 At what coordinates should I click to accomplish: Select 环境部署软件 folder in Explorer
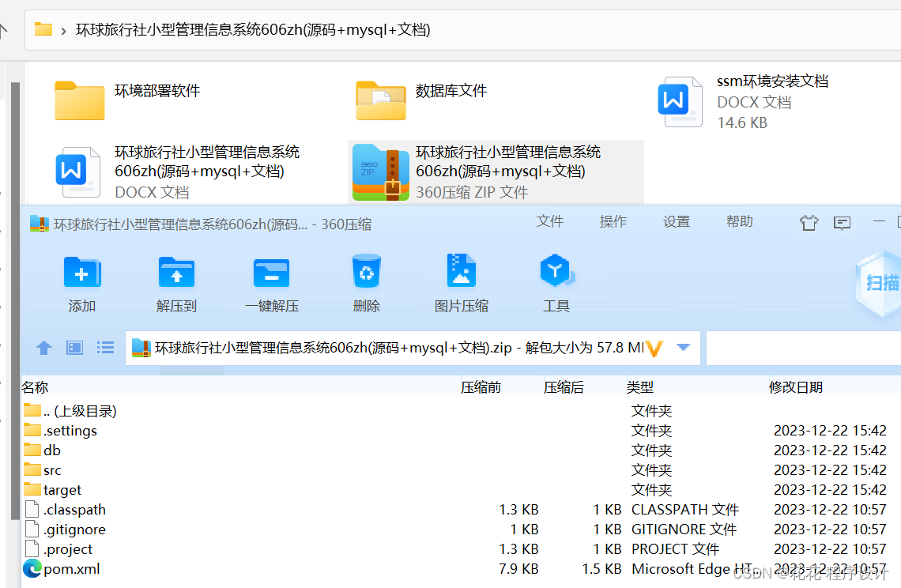(128, 100)
